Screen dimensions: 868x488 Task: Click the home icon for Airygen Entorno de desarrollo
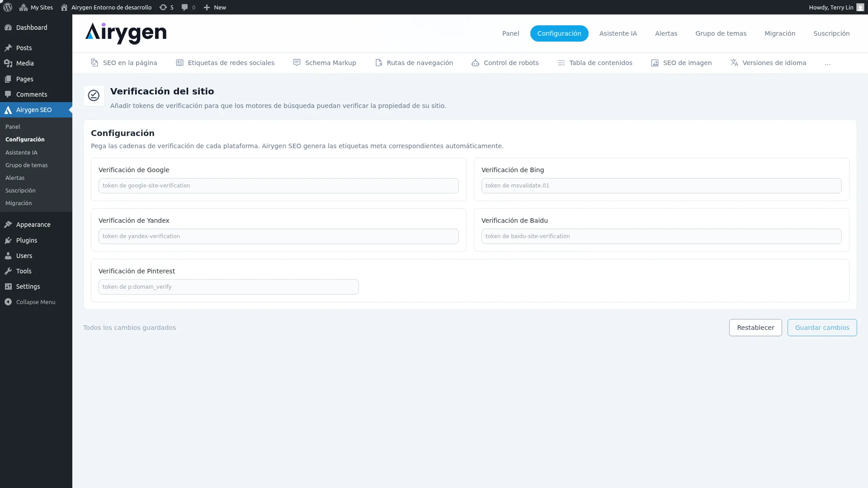point(64,7)
